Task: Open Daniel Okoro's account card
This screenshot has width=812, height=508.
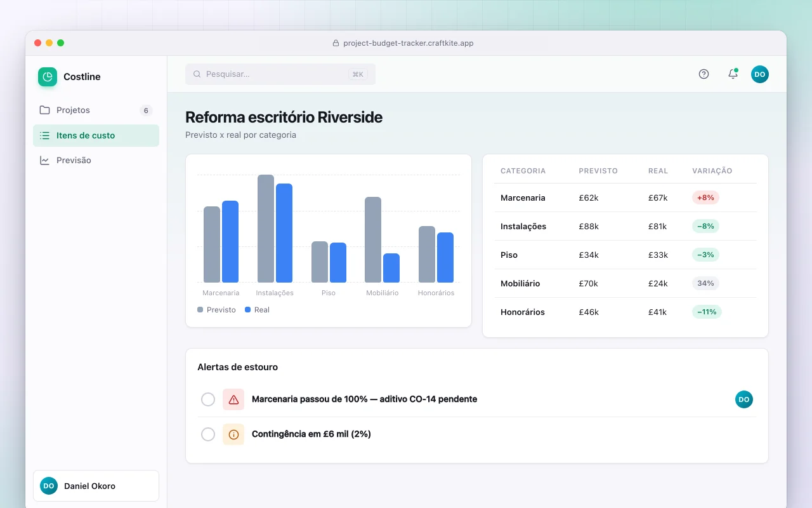Action: pos(96,486)
